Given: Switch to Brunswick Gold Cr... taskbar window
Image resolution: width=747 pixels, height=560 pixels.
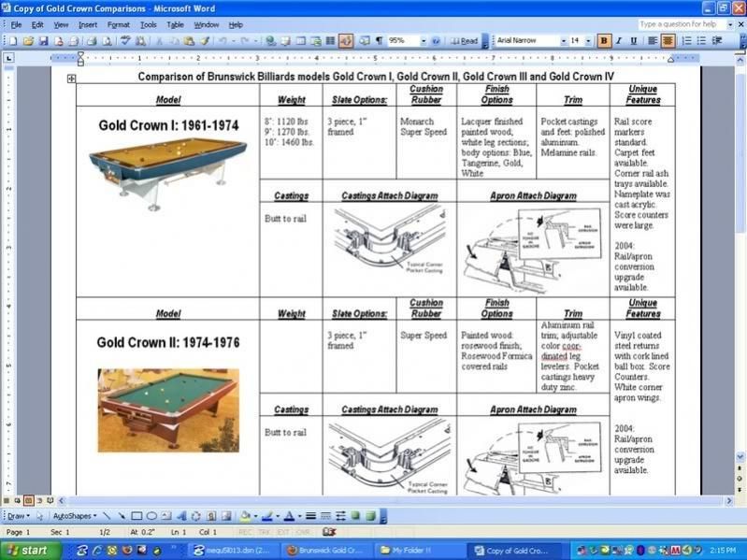Looking at the screenshot, I should (328, 551).
